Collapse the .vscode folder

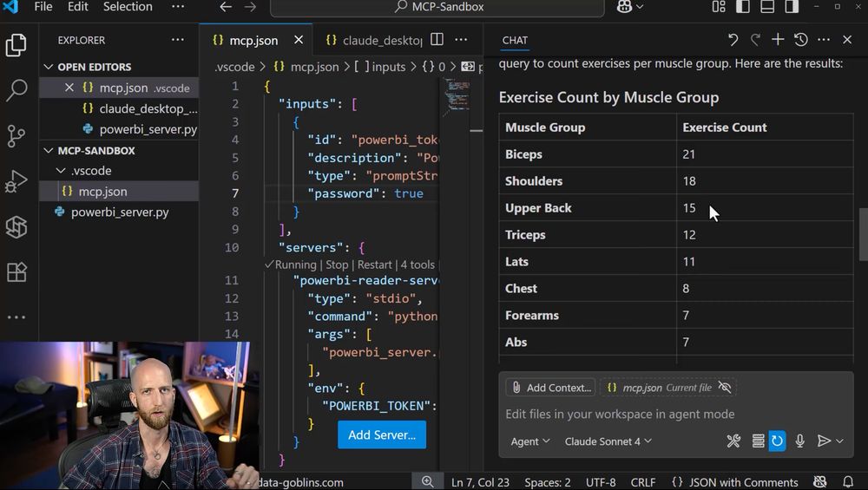coord(61,170)
